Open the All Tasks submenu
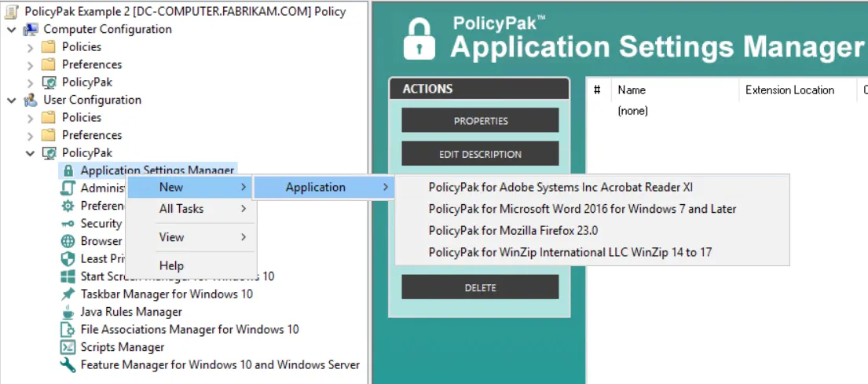 (190, 209)
